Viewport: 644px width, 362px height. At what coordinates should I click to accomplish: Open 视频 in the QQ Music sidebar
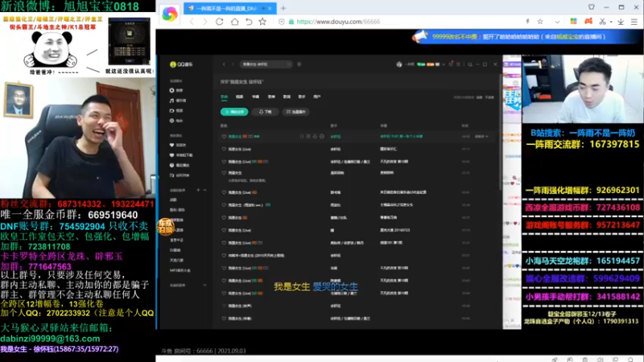point(175,111)
